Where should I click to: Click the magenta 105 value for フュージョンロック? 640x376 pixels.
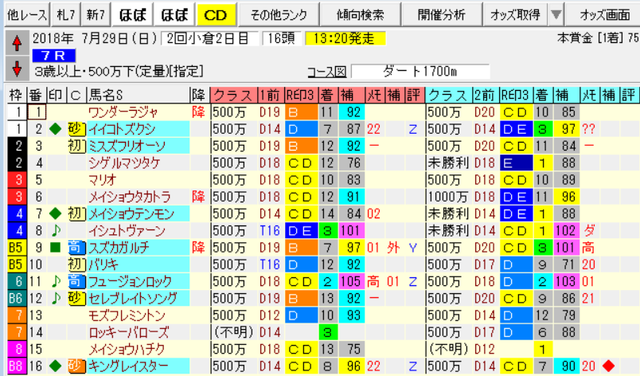pyautogui.click(x=351, y=281)
